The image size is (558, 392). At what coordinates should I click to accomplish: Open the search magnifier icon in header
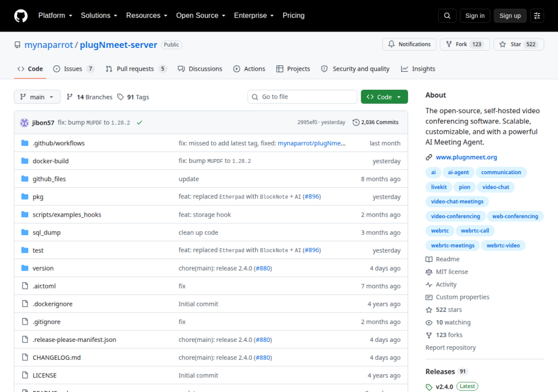tap(447, 16)
